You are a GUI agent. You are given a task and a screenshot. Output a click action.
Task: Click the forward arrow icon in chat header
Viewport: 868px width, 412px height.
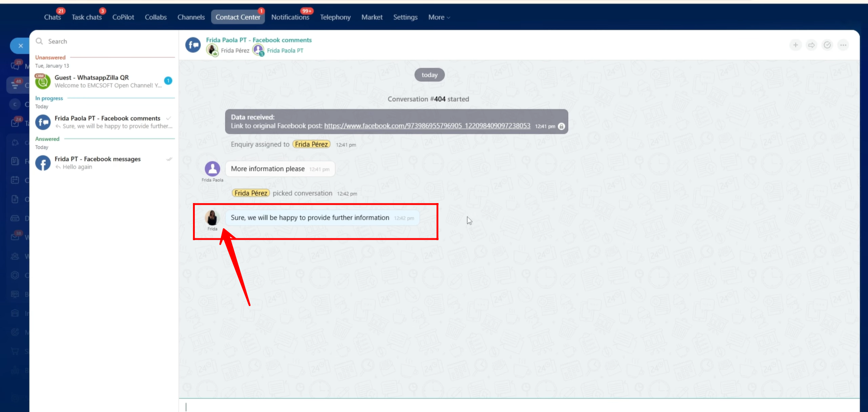(811, 45)
